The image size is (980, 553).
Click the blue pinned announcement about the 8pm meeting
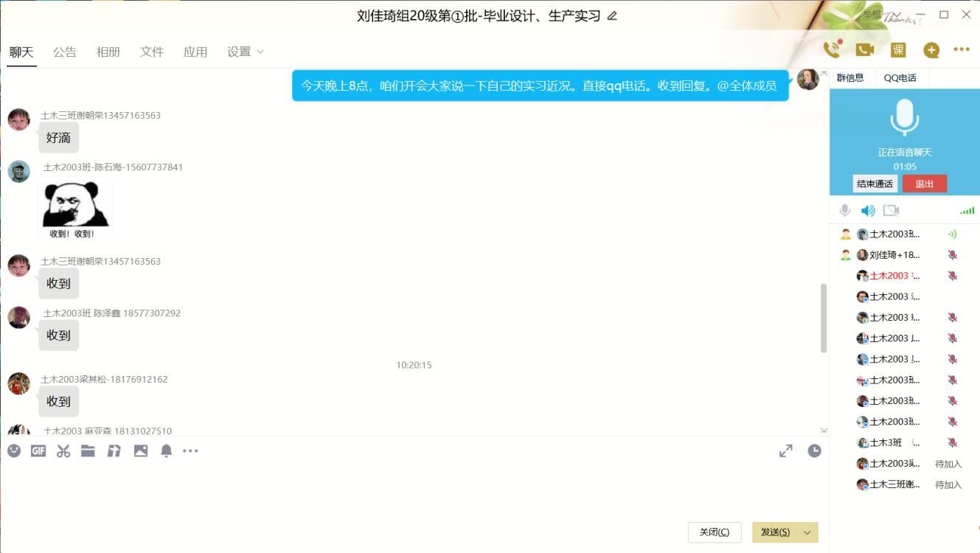pos(541,86)
